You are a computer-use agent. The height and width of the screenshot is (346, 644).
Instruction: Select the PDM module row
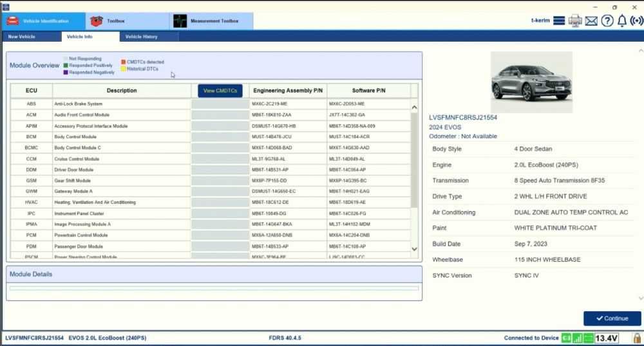tap(211, 246)
